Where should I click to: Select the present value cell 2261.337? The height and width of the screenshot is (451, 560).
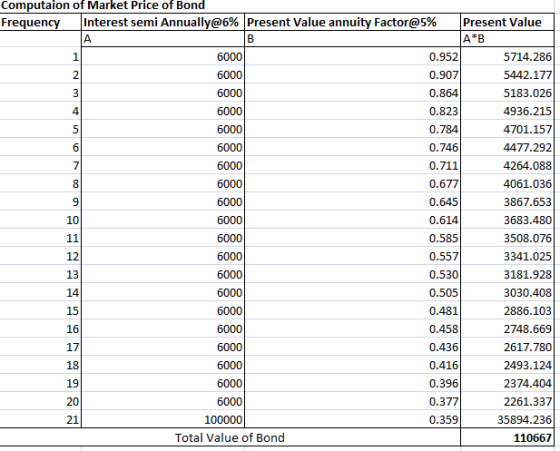tap(508, 402)
